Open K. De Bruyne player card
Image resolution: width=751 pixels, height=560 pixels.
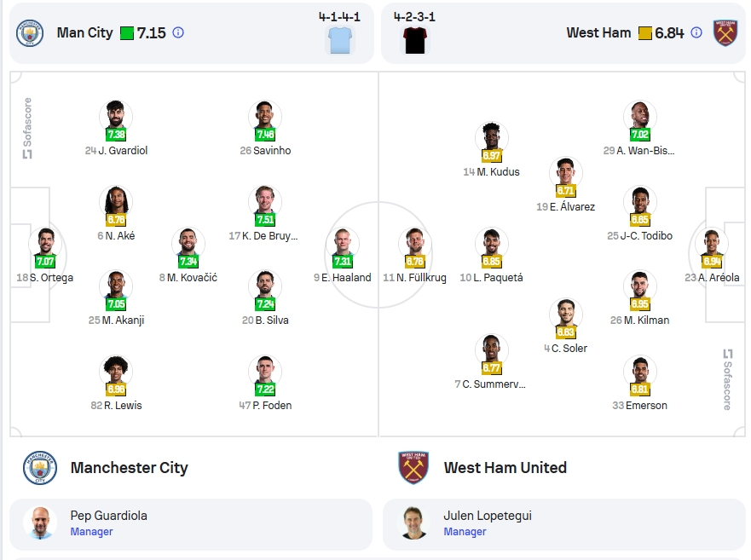[x=265, y=213]
